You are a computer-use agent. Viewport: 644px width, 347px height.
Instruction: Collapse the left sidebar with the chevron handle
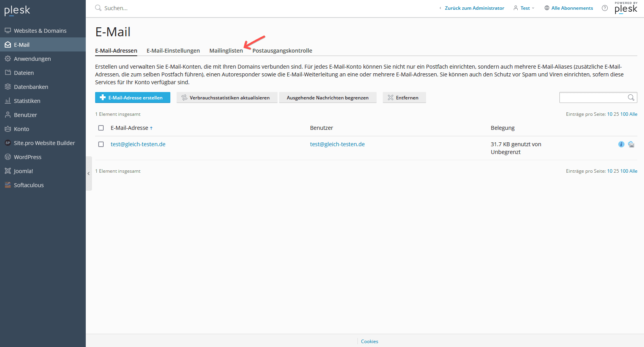[88, 173]
